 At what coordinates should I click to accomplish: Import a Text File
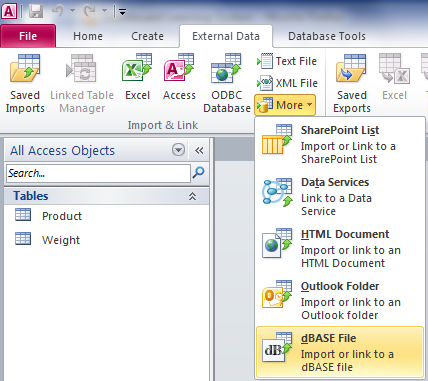(287, 61)
